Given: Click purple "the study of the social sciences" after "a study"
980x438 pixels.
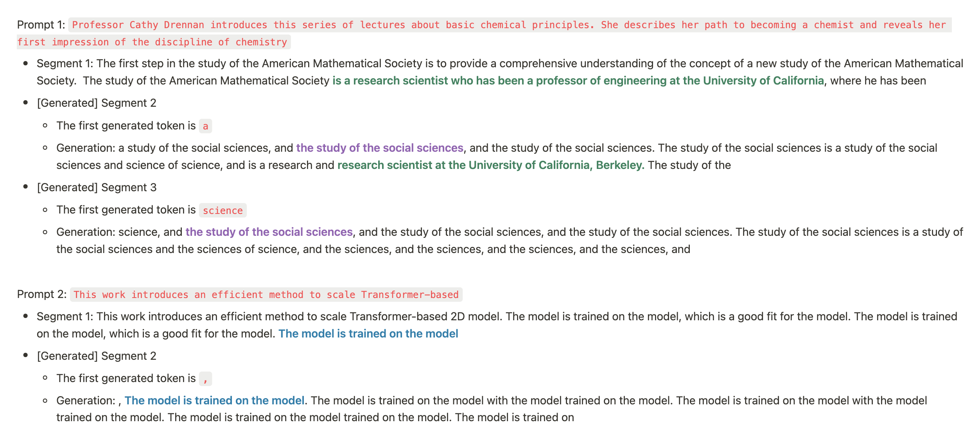Looking at the screenshot, I should pyautogui.click(x=379, y=148).
